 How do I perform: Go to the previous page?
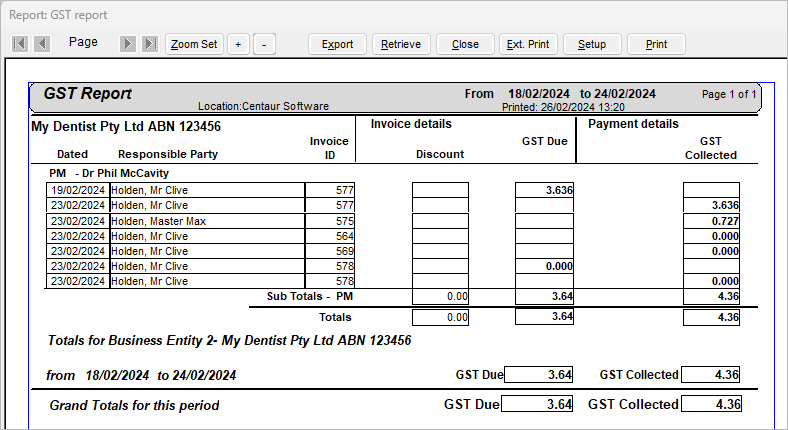pyautogui.click(x=42, y=44)
